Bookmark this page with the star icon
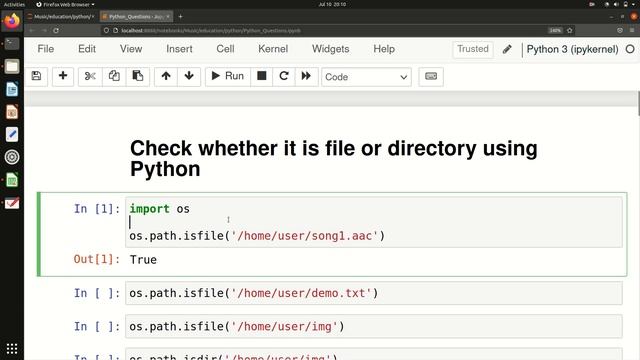 pos(570,31)
